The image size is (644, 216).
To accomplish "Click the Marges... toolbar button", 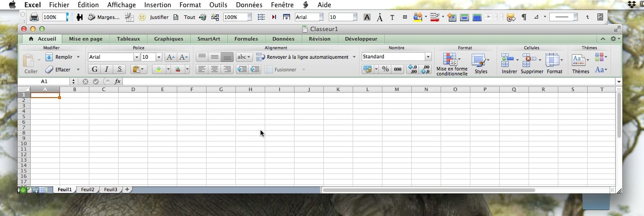I will (104, 17).
